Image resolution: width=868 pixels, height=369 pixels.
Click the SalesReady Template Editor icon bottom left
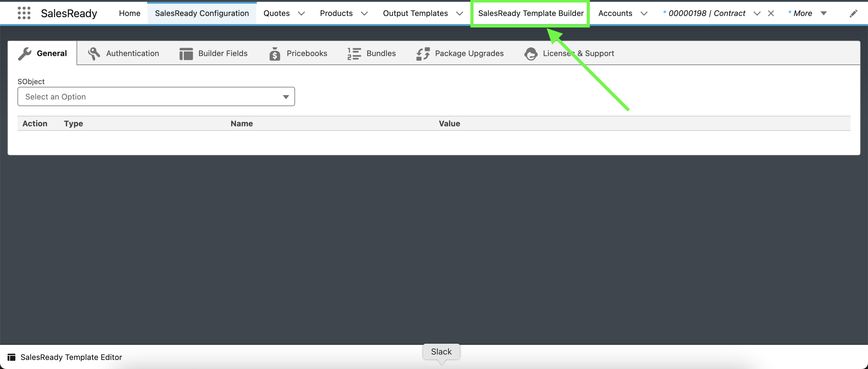tap(12, 357)
